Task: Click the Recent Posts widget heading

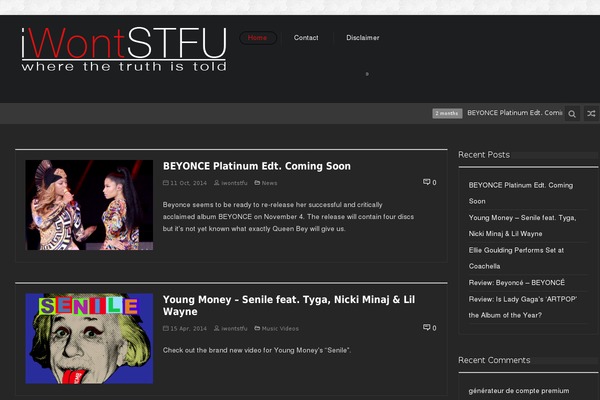Action: (484, 155)
